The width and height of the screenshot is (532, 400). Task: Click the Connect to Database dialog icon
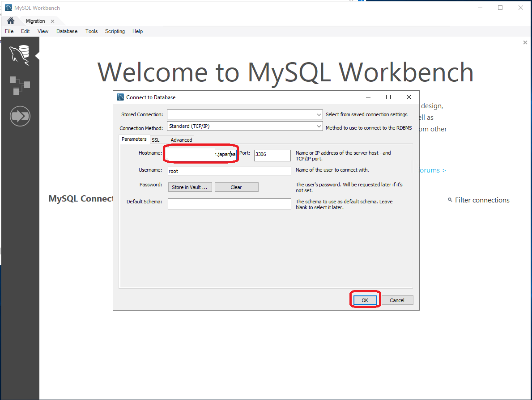pos(120,97)
